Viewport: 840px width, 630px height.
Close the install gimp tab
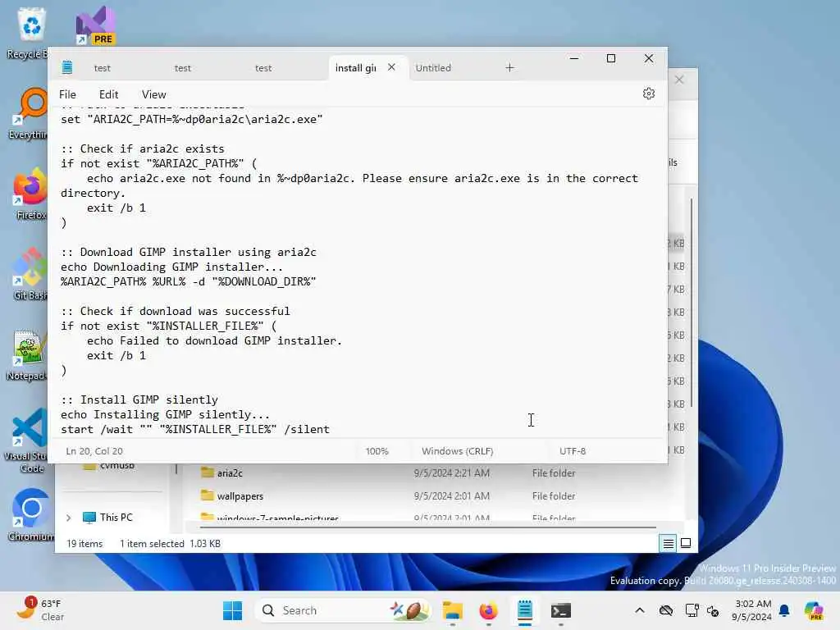coord(391,67)
